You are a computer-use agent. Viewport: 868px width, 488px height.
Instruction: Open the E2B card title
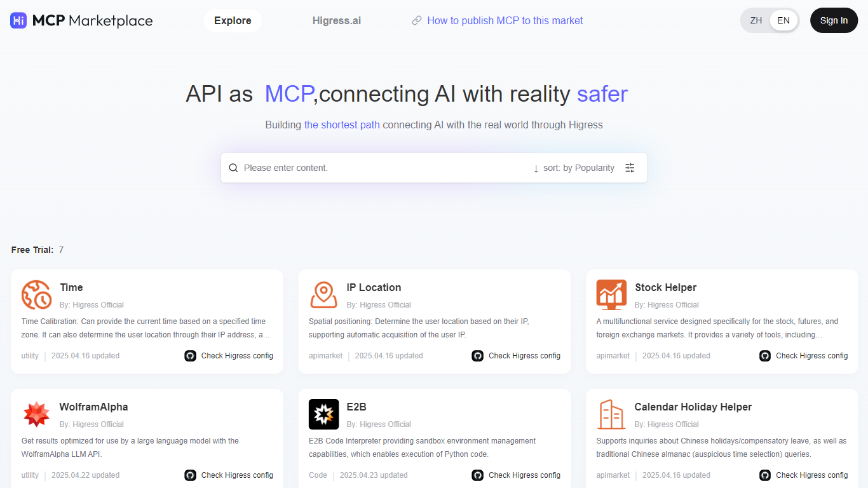coord(356,407)
